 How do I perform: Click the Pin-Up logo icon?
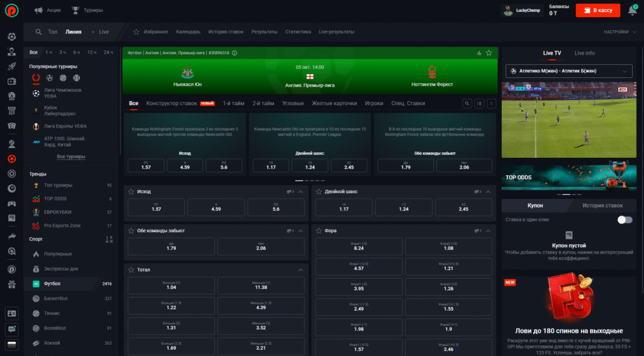point(11,10)
